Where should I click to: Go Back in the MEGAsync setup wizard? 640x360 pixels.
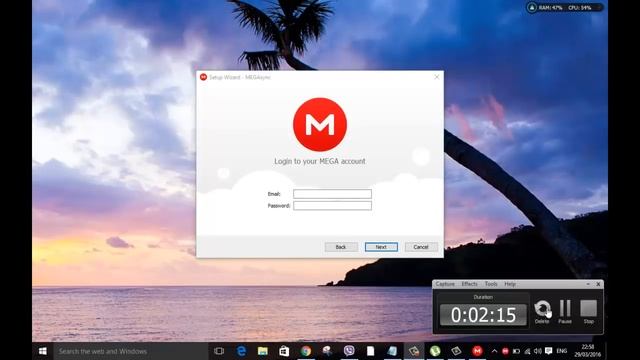[341, 247]
